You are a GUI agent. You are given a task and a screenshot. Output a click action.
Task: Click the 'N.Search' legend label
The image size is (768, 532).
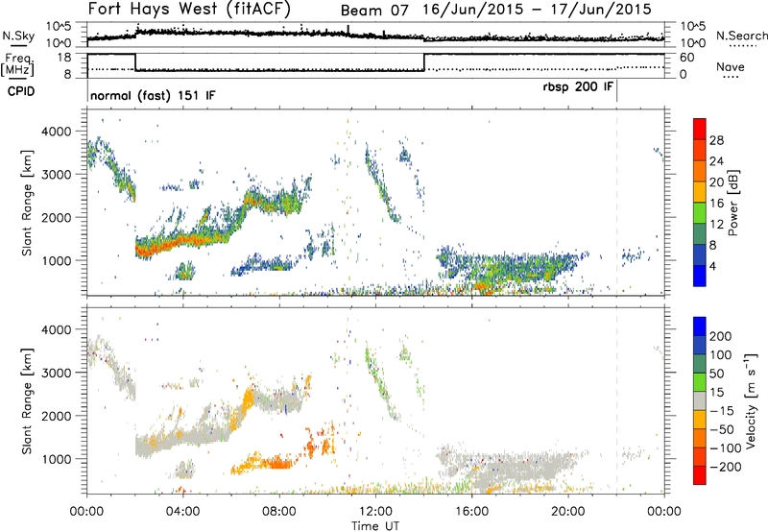click(x=741, y=36)
